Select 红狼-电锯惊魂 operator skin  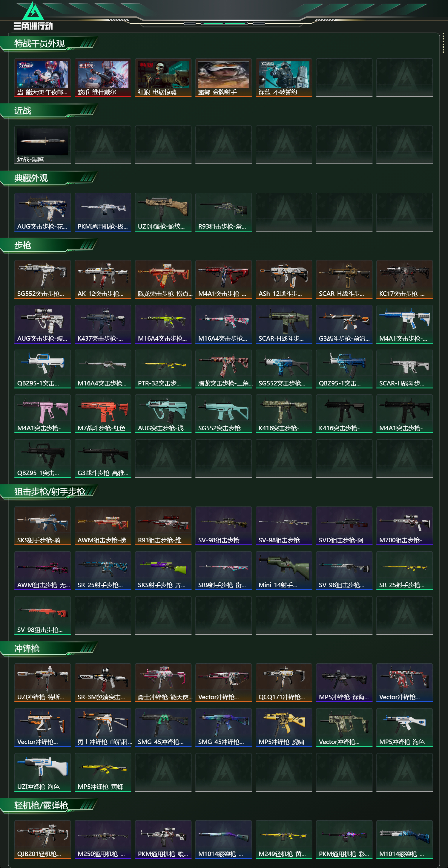tap(163, 78)
